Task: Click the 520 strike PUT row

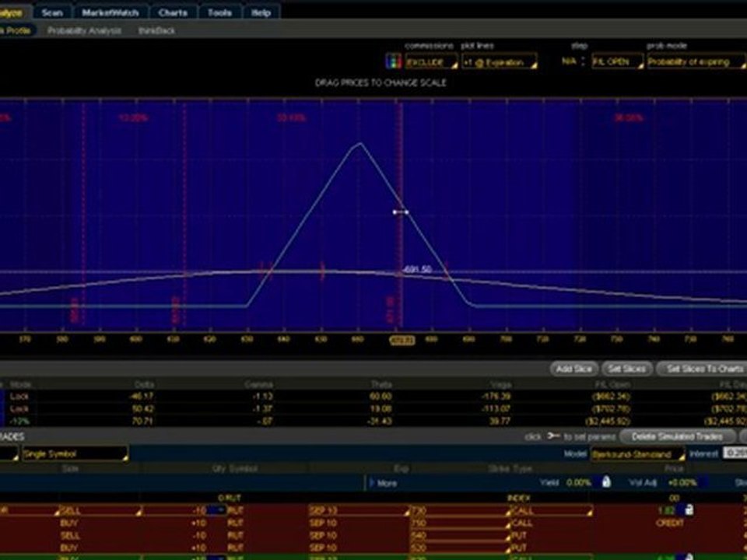Action: [373, 548]
